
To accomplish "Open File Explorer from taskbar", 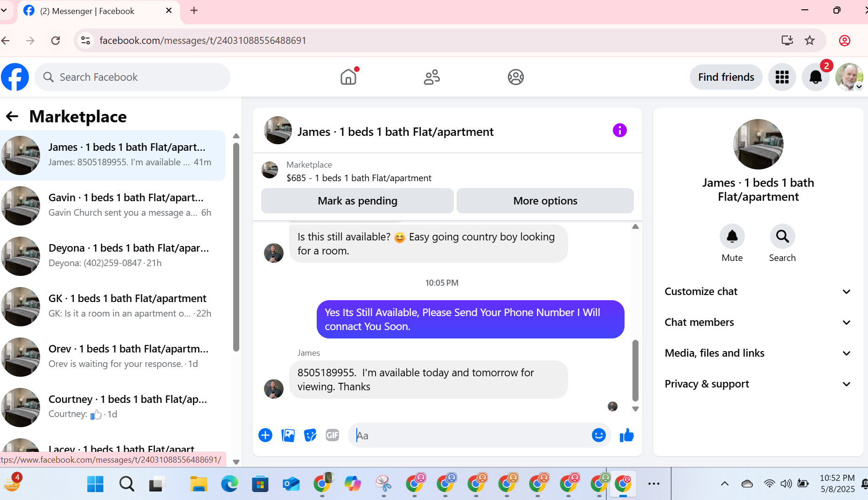I will pyautogui.click(x=199, y=484).
